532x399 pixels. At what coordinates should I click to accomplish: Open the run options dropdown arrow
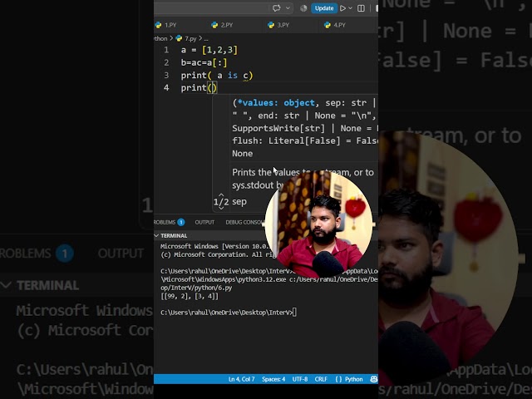(x=351, y=8)
